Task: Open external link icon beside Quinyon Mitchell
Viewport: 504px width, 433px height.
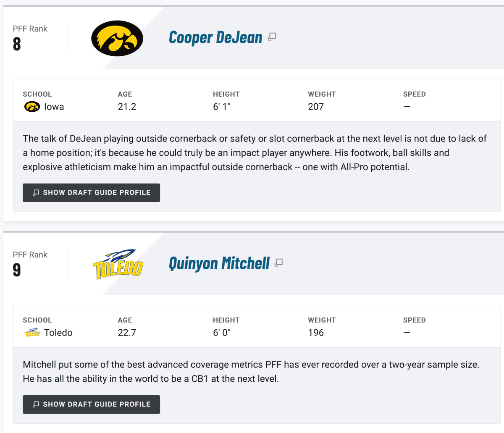Action: point(279,262)
